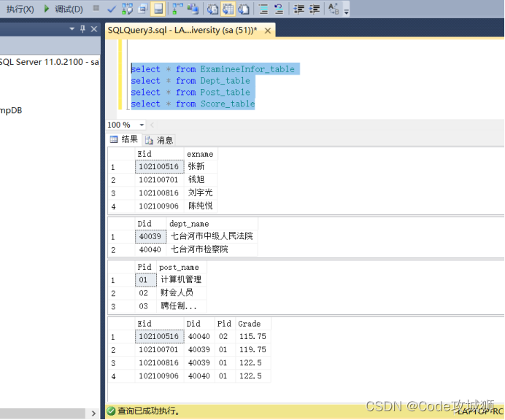Screen dimensions: 505x420
Task: Click the green query success status icon
Action: click(111, 411)
